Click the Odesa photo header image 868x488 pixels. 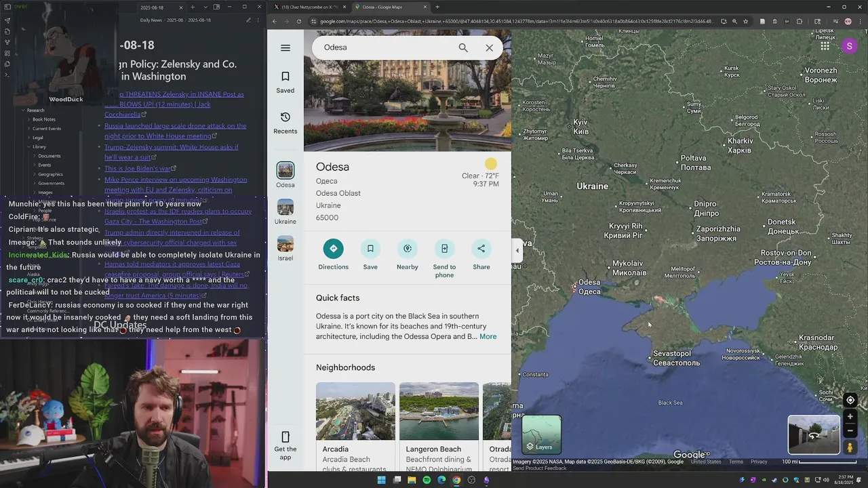408,90
